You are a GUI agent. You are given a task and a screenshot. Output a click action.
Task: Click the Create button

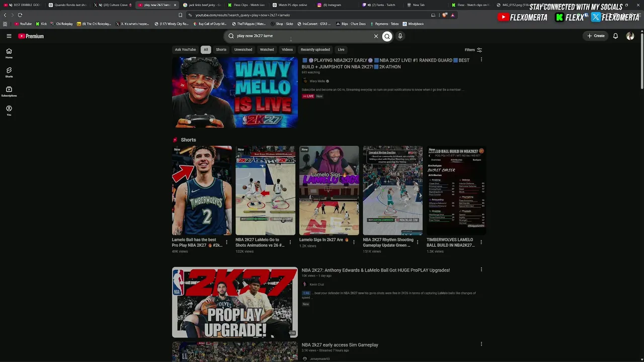pyautogui.click(x=596, y=36)
